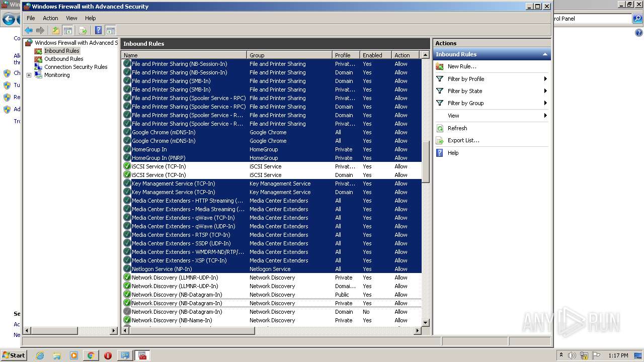Viewport: 644px width, 362px height.
Task: Switch to the Control Panel taskbar window
Action: 125,355
